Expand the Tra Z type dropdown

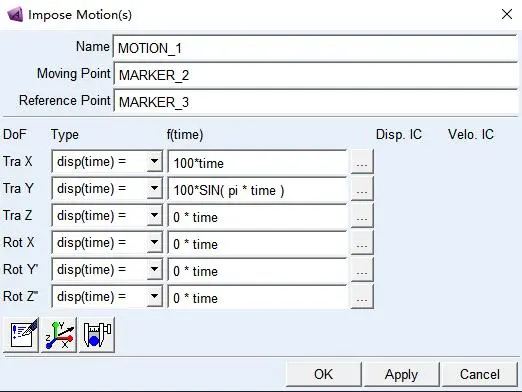point(154,216)
